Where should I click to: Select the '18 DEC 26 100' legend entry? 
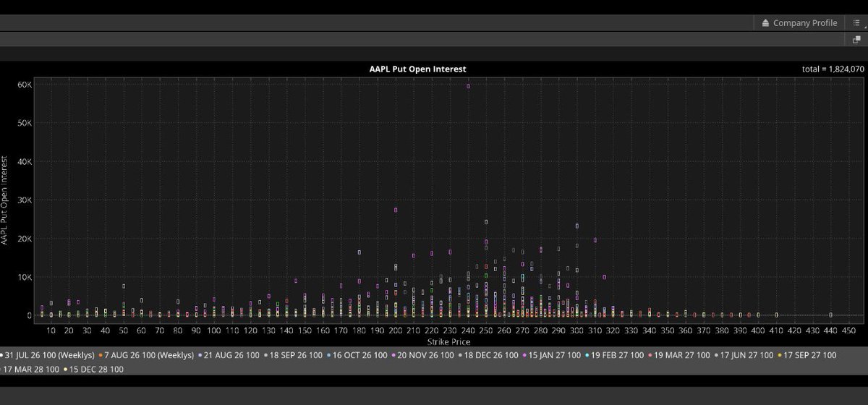click(x=488, y=355)
